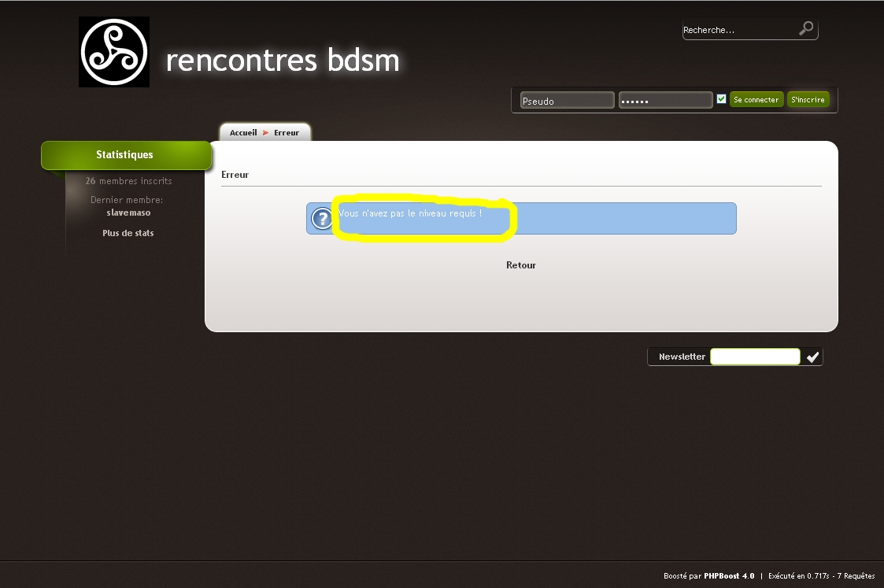Open the slavemaso member profile link
Viewport: 884px width, 588px height.
(128, 213)
